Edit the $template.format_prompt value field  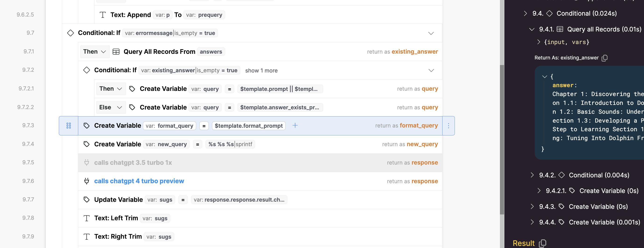(248, 126)
